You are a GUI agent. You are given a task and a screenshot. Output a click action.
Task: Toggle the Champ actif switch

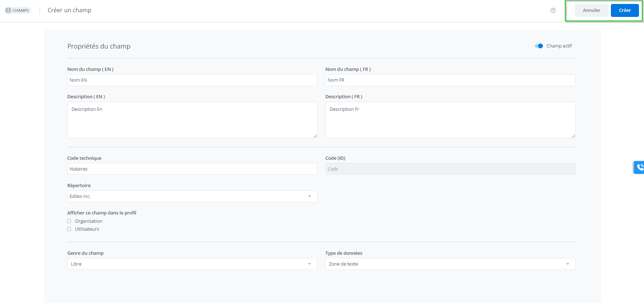(x=539, y=46)
